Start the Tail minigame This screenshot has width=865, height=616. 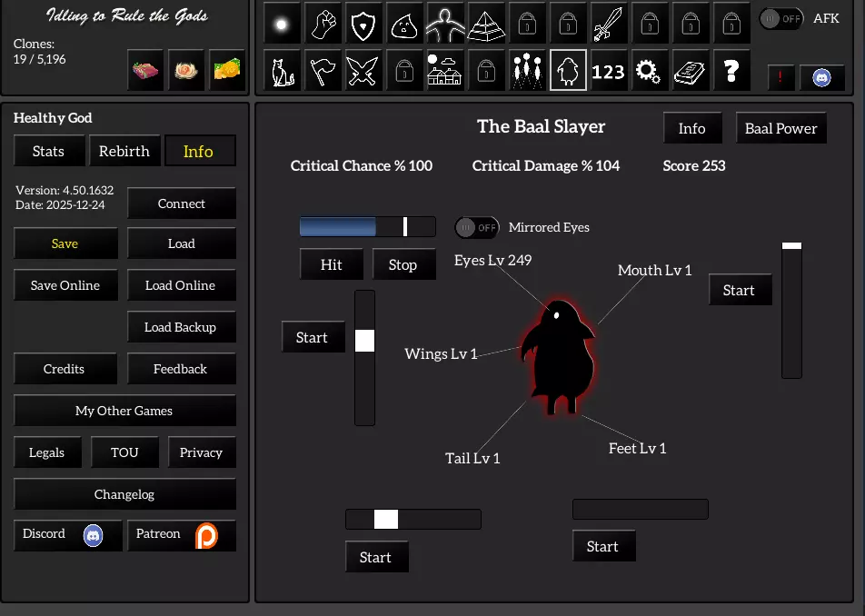(x=376, y=557)
